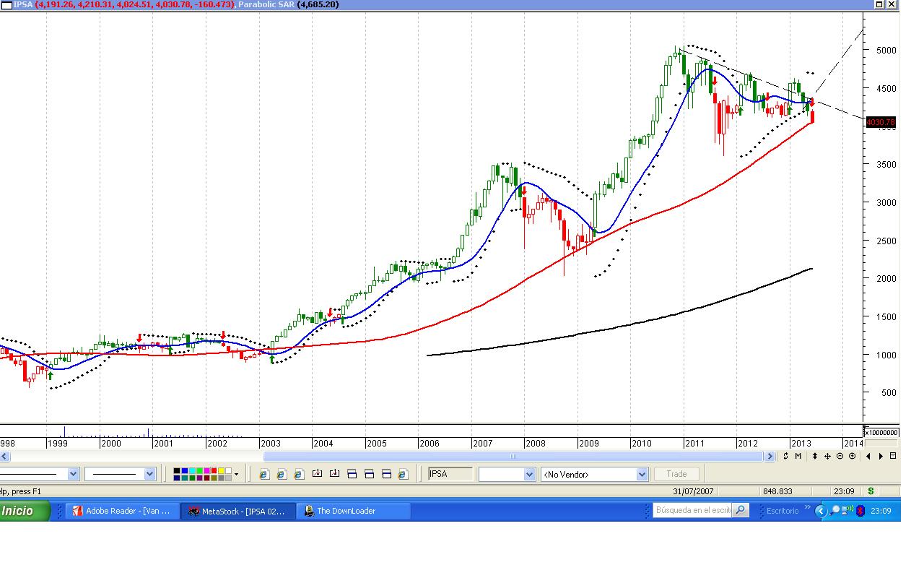Click the Bluetooth icon in system tray
Screen dimensions: 924x578
pos(860,511)
